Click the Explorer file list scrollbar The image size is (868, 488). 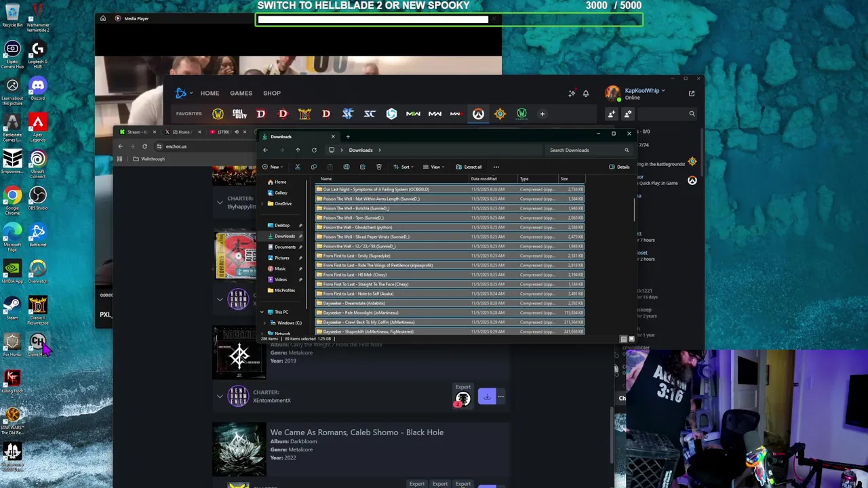(x=635, y=209)
